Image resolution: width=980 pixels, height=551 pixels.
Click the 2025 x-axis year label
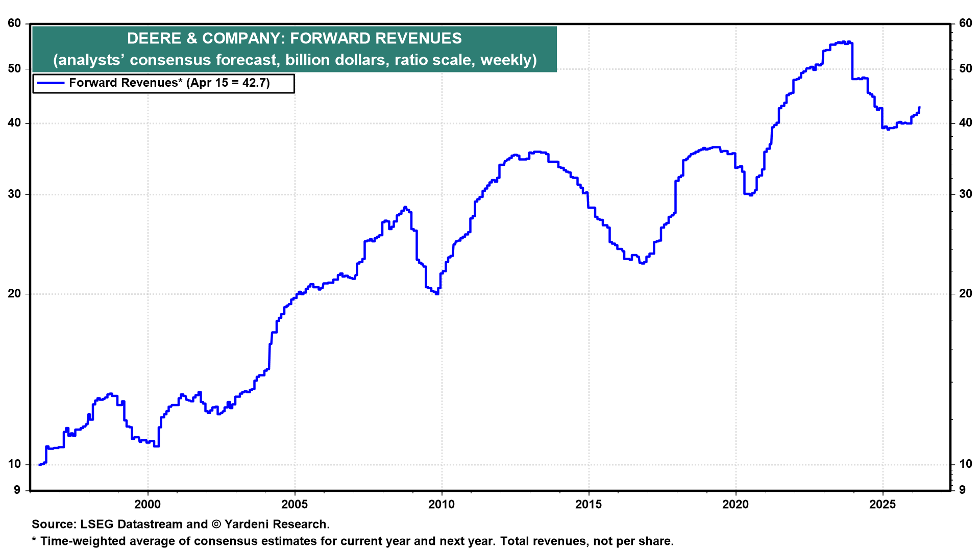[883, 505]
